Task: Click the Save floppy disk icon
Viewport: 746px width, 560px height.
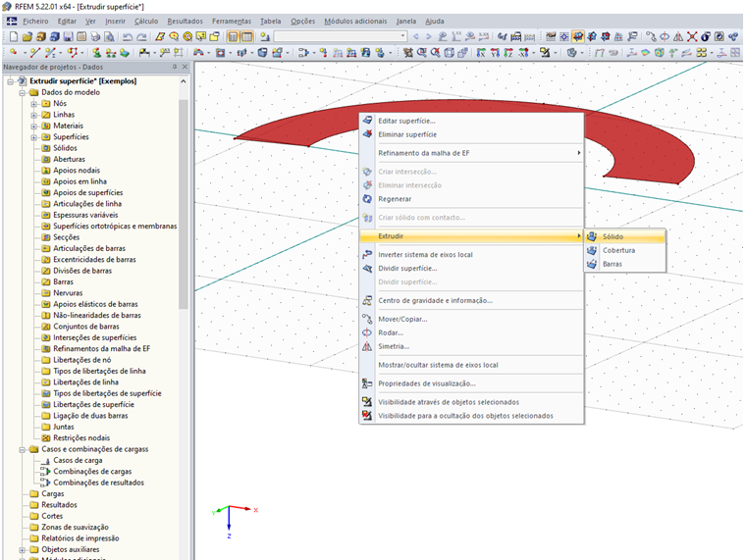Action: coord(68,36)
